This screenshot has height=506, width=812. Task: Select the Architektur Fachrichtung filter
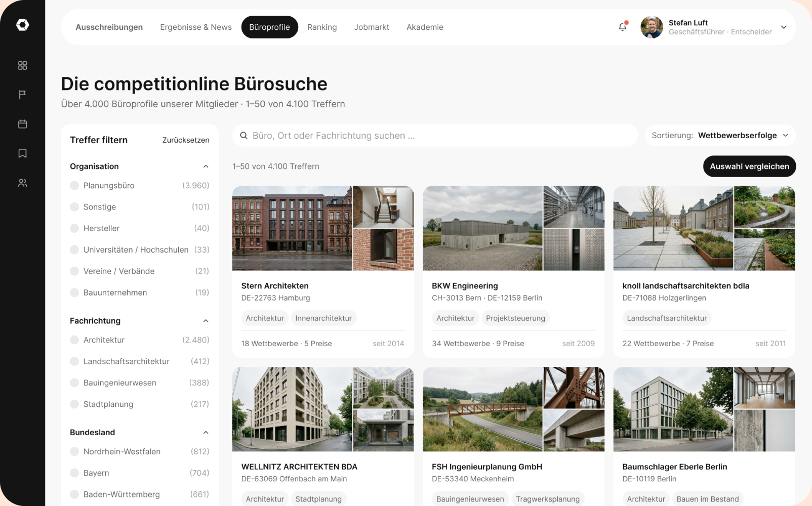click(140, 340)
